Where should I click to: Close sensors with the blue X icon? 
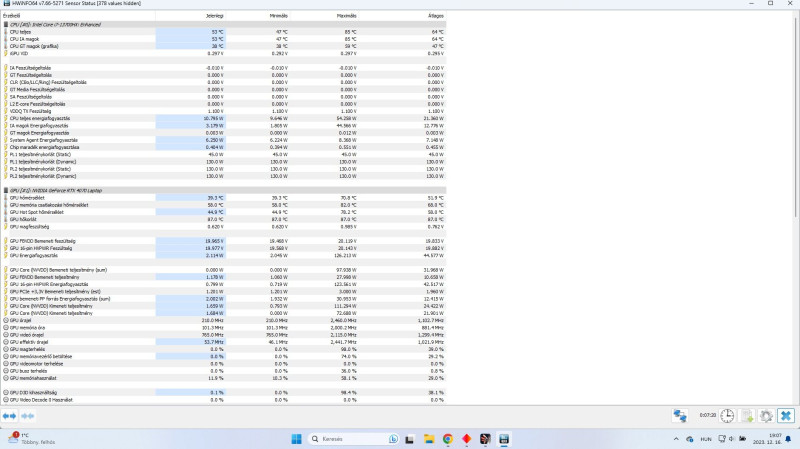pyautogui.click(x=786, y=416)
